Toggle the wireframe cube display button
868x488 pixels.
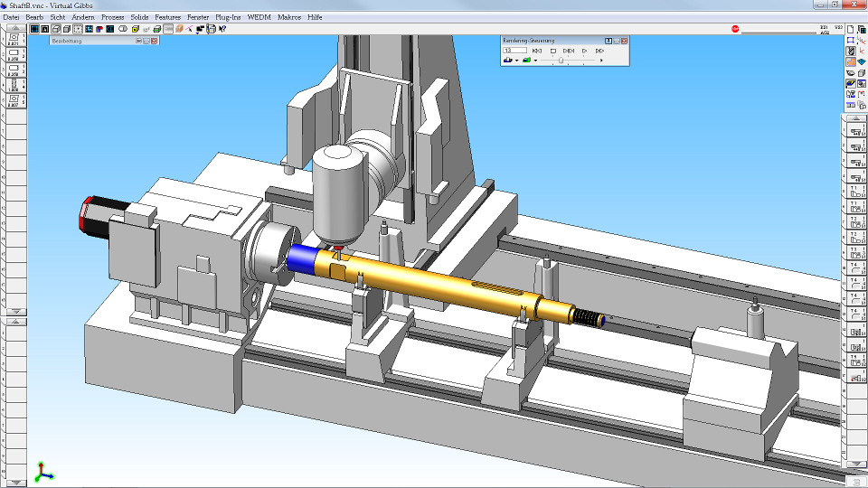[56, 29]
